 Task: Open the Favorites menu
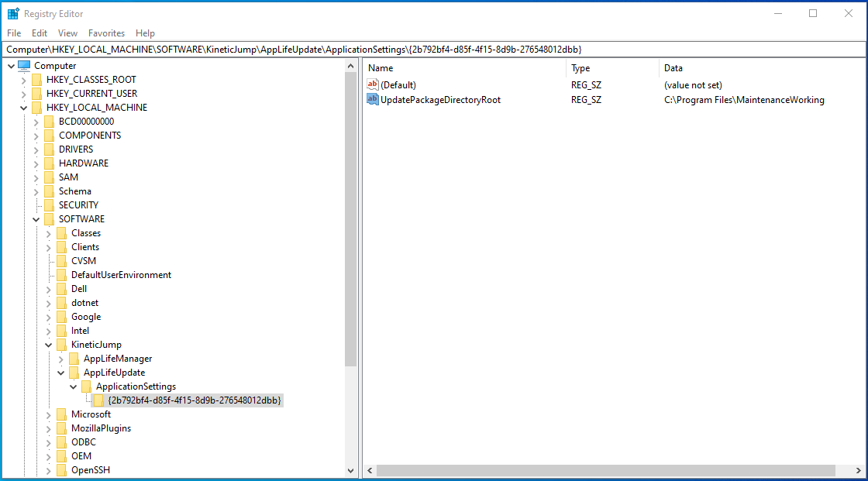(106, 33)
